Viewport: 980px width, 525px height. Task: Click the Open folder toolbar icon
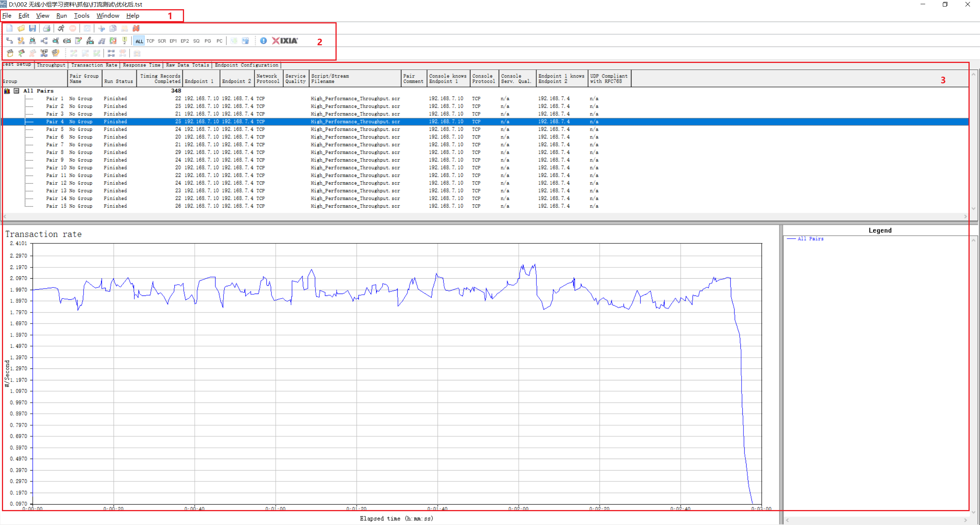pyautogui.click(x=21, y=28)
